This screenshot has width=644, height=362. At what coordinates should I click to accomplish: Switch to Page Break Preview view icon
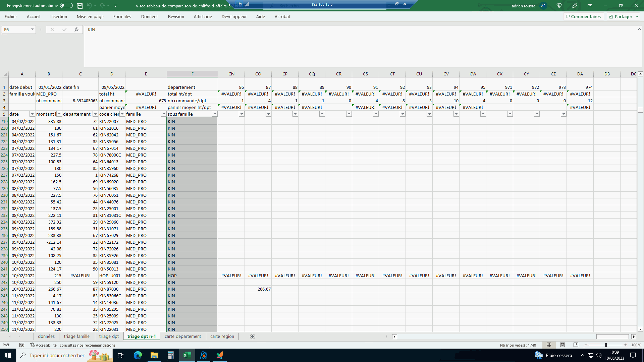(576, 345)
